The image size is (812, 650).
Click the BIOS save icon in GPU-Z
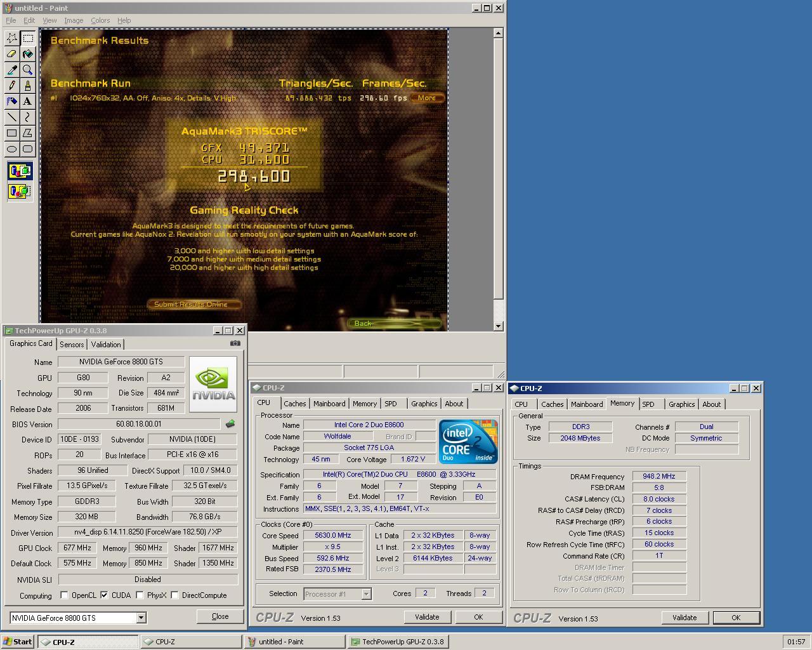point(230,424)
